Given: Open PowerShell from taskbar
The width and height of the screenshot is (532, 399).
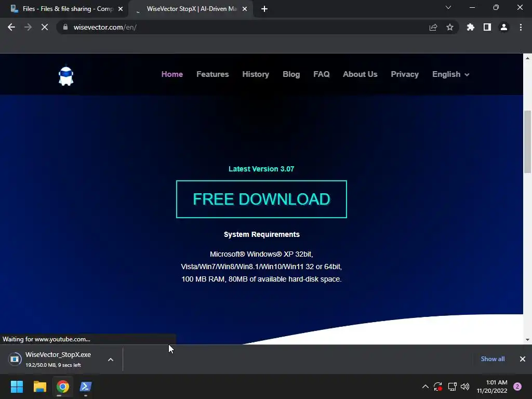Looking at the screenshot, I should 86,387.
